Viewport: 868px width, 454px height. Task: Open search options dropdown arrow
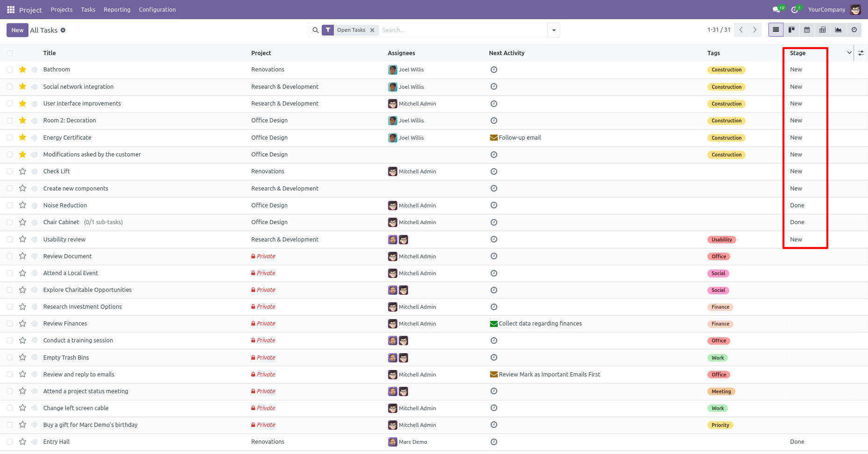[x=554, y=30]
